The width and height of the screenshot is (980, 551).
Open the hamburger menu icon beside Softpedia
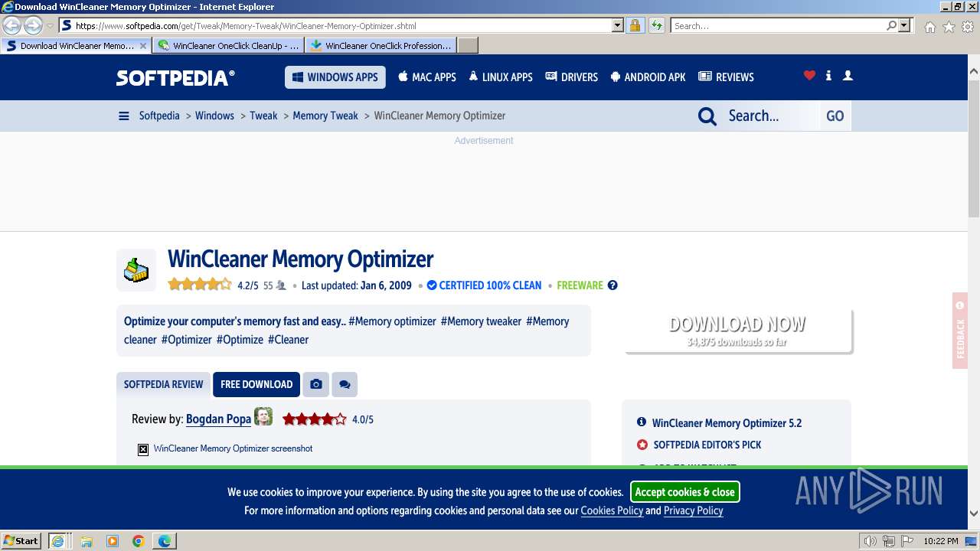click(x=123, y=116)
